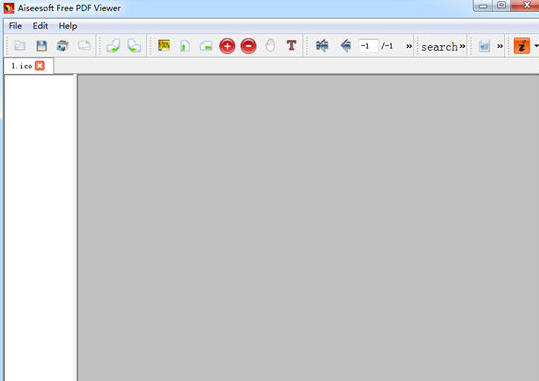Zoom out with red minus button
539x381 pixels.
pos(249,46)
